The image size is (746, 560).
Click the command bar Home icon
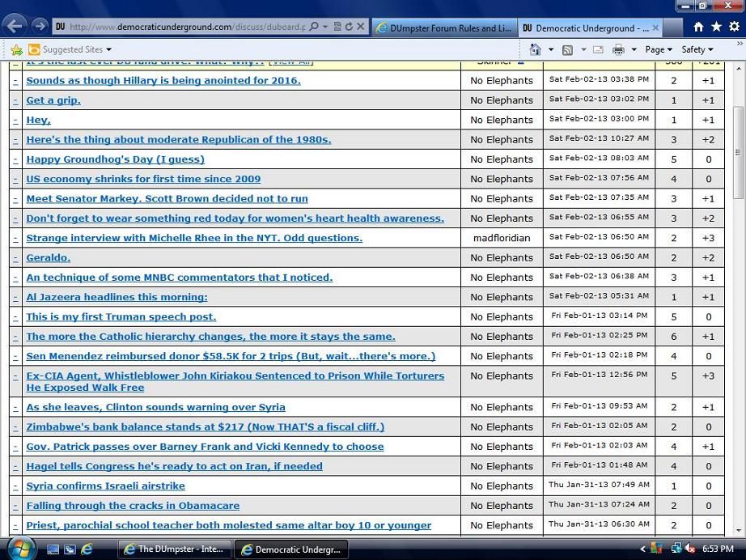(536, 49)
